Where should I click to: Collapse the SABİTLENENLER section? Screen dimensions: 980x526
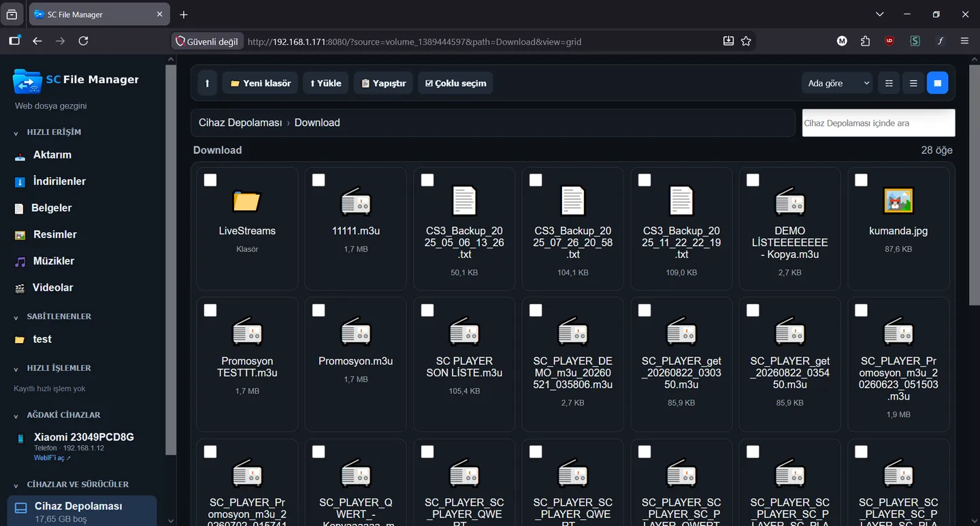tap(16, 317)
